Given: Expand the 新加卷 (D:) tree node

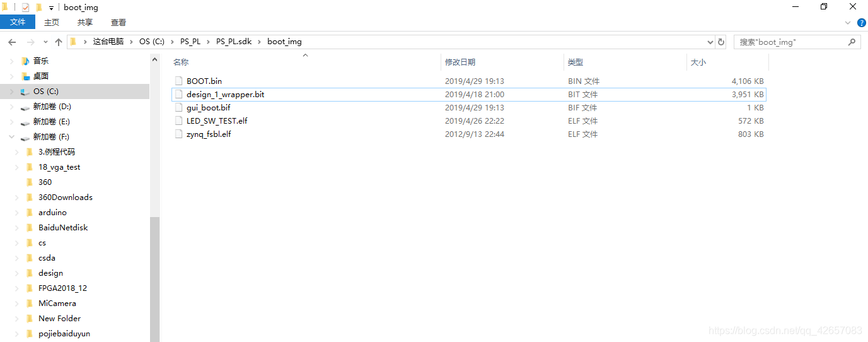Looking at the screenshot, I should click(x=12, y=107).
